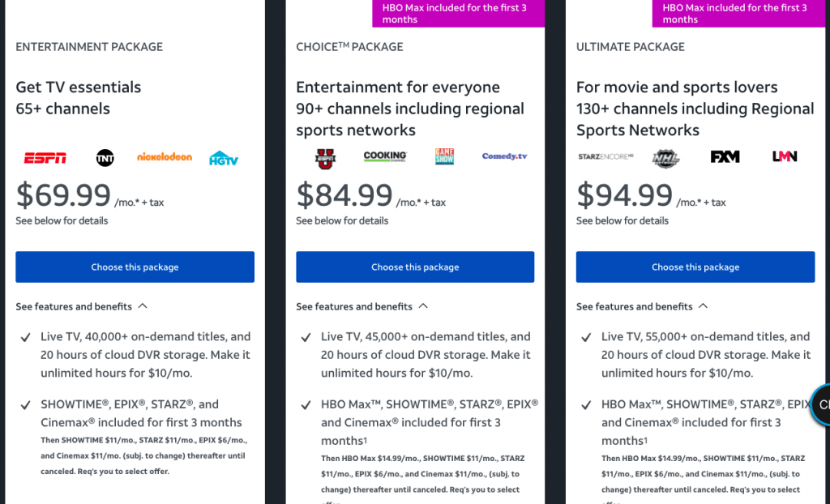Click 'Entertainment for everyone' headline
This screenshot has width=830, height=504.
pos(397,87)
